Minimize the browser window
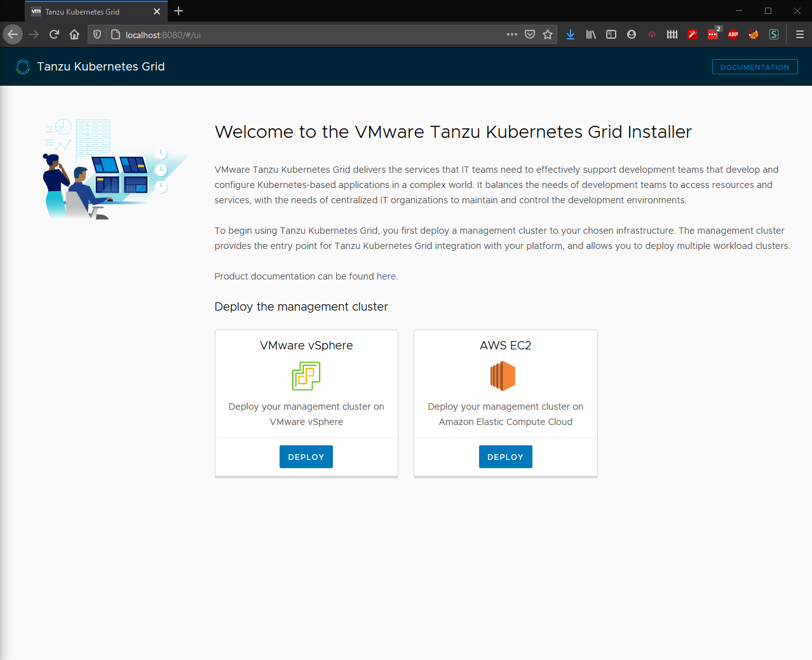 (x=739, y=11)
